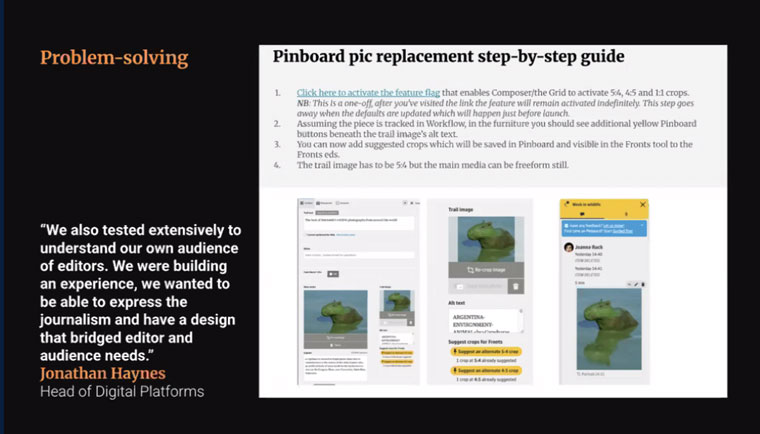Open the 'Click here to activate the feature flag' link
This screenshot has width=760, height=434.
click(368, 93)
